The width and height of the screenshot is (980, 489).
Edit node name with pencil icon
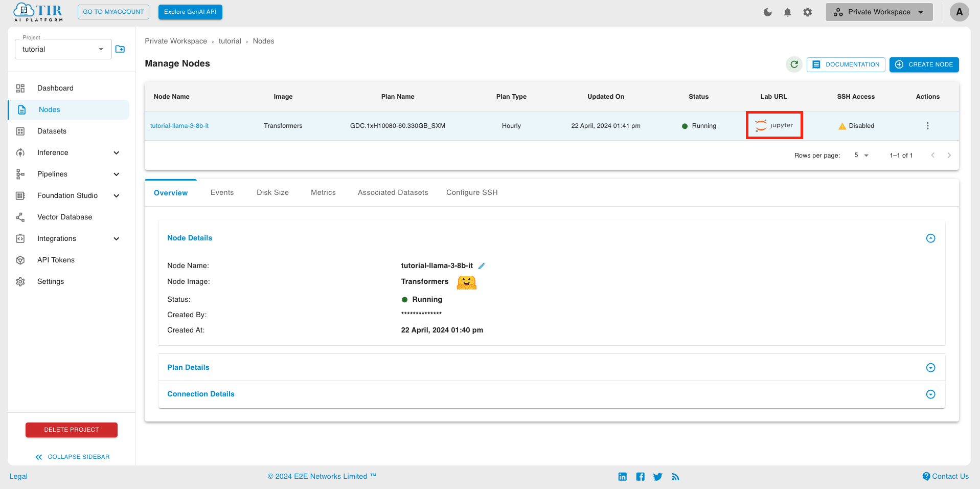(482, 266)
